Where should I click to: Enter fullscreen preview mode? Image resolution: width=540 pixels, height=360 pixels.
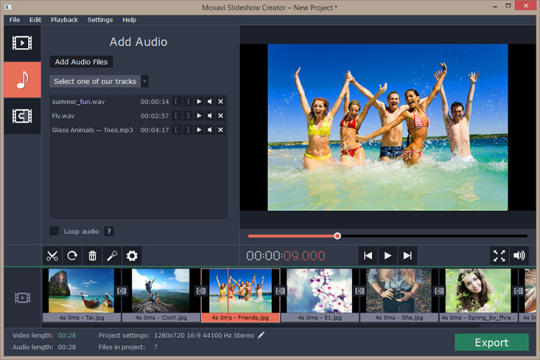pos(499,256)
